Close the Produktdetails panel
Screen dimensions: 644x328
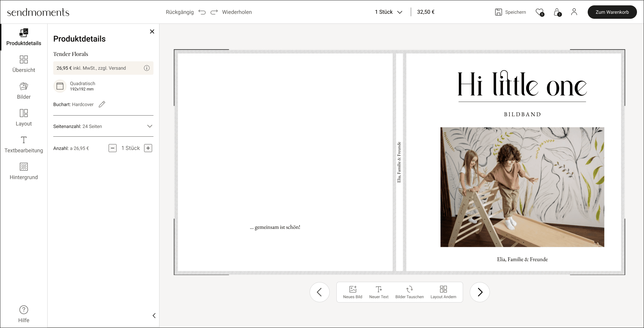(x=152, y=31)
